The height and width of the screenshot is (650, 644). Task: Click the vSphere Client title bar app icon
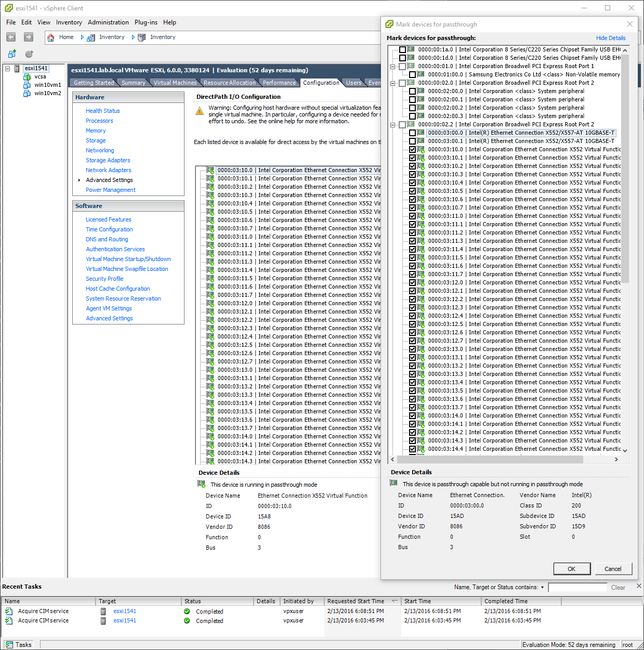(8, 8)
